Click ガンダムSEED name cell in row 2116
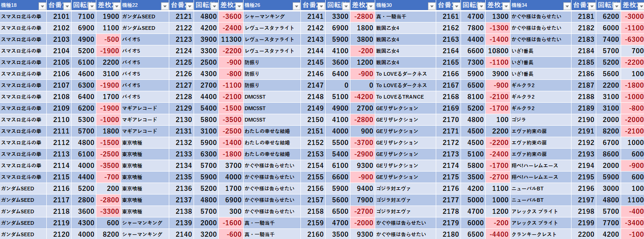 tap(23, 189)
